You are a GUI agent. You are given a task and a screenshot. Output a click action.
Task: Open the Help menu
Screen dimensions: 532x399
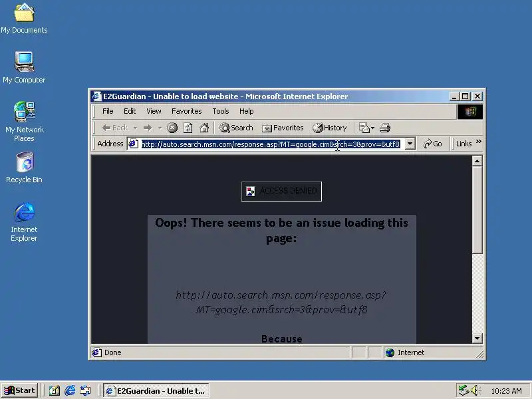coord(246,111)
